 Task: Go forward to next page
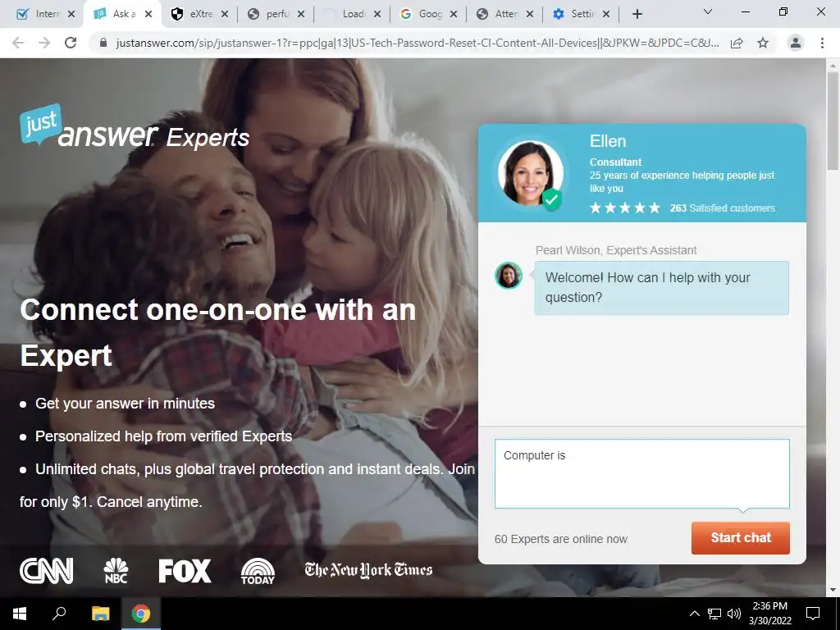(x=44, y=43)
